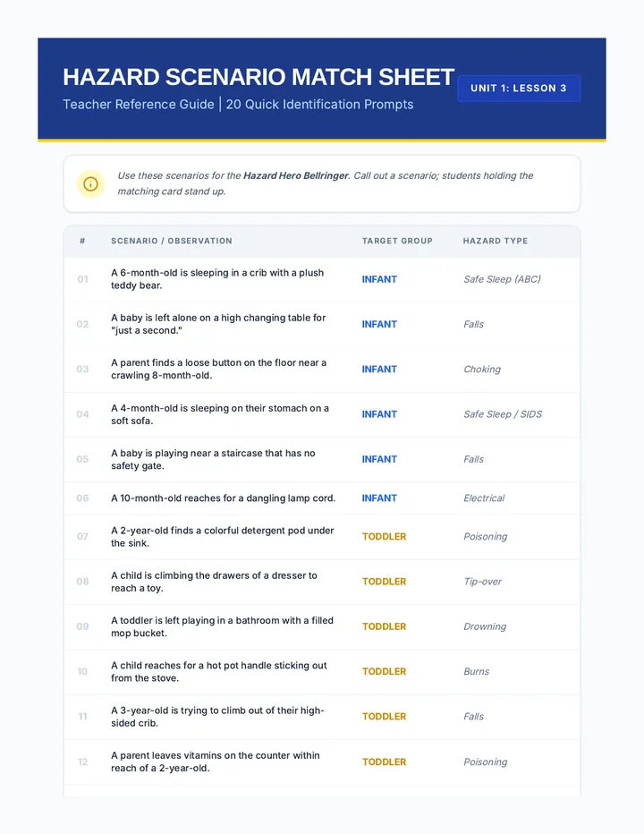Screen dimensions: 644x834
Task: Click the HAZARD TYPE column header
Action: tap(496, 241)
